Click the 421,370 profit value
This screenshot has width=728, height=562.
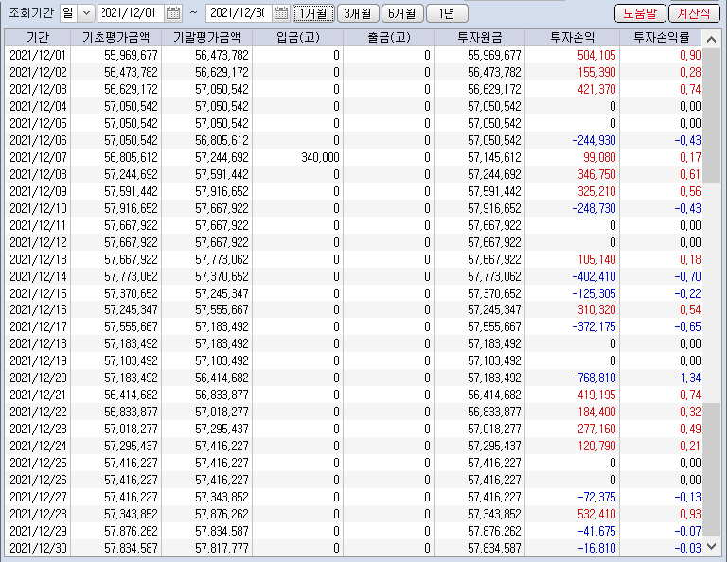pos(596,89)
